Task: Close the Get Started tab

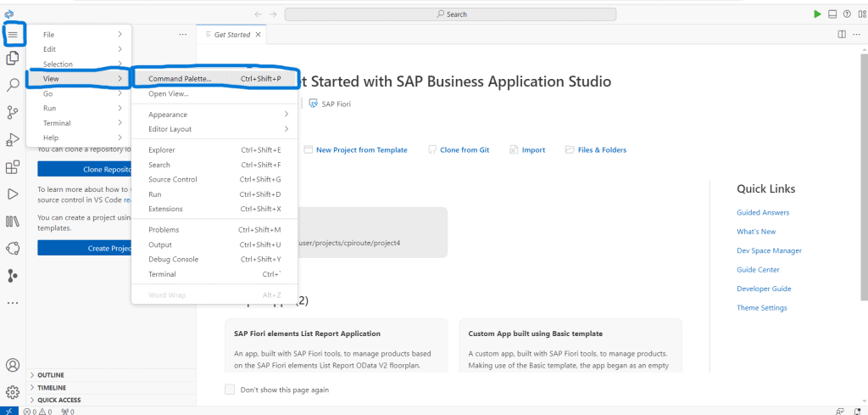Action: pos(258,34)
